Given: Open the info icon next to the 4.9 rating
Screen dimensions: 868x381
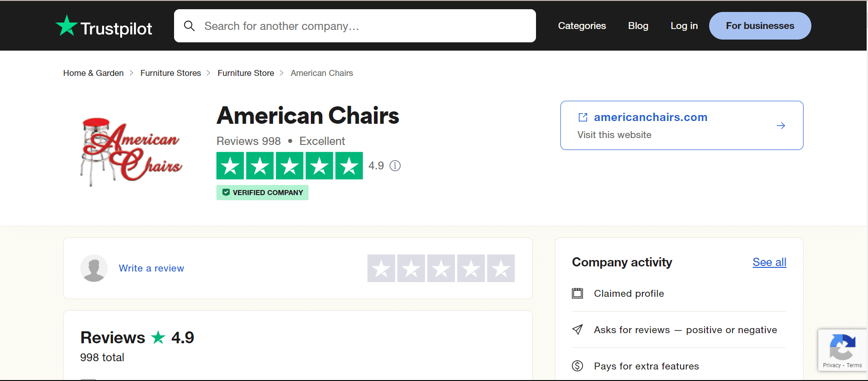Looking at the screenshot, I should tap(395, 166).
